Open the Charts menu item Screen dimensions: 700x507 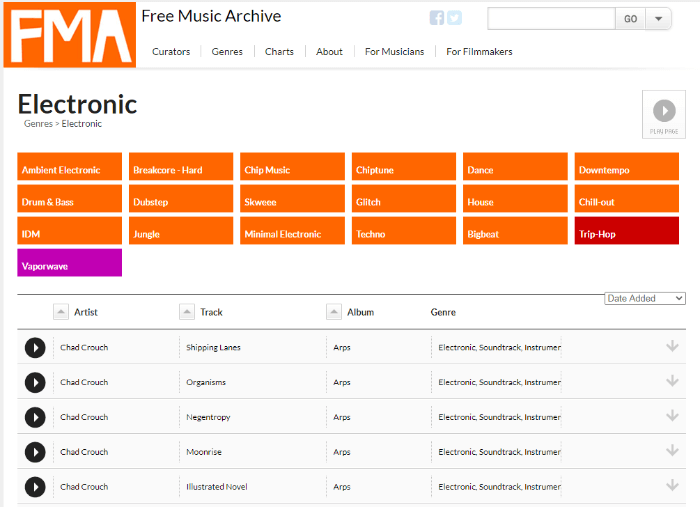pyautogui.click(x=279, y=52)
